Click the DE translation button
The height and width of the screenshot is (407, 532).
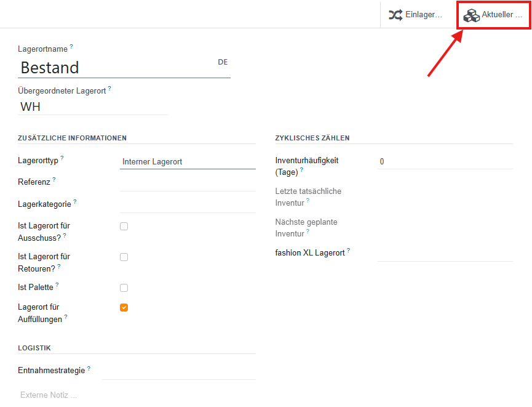[x=223, y=62]
